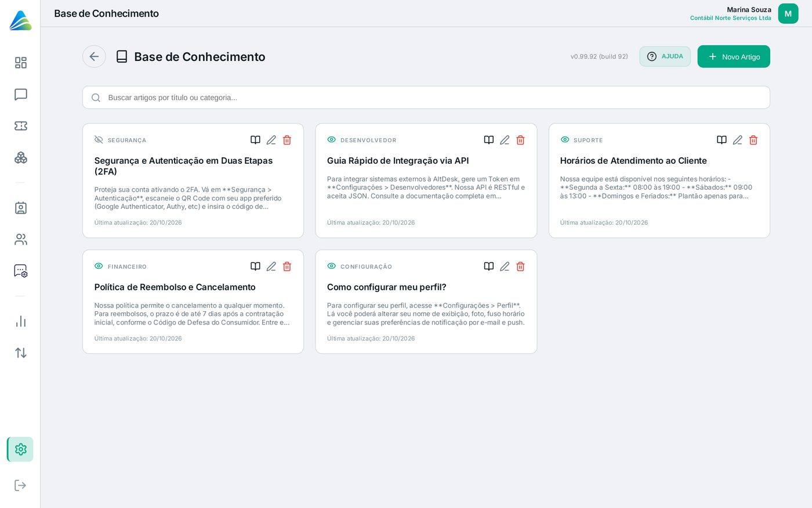812x508 pixels.
Task: Click title Como configurar meu perfil?
Action: (x=386, y=287)
